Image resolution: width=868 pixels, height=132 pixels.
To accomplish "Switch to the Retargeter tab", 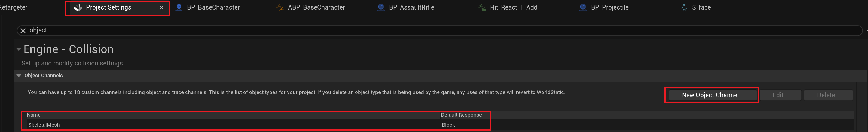I will click(x=14, y=7).
